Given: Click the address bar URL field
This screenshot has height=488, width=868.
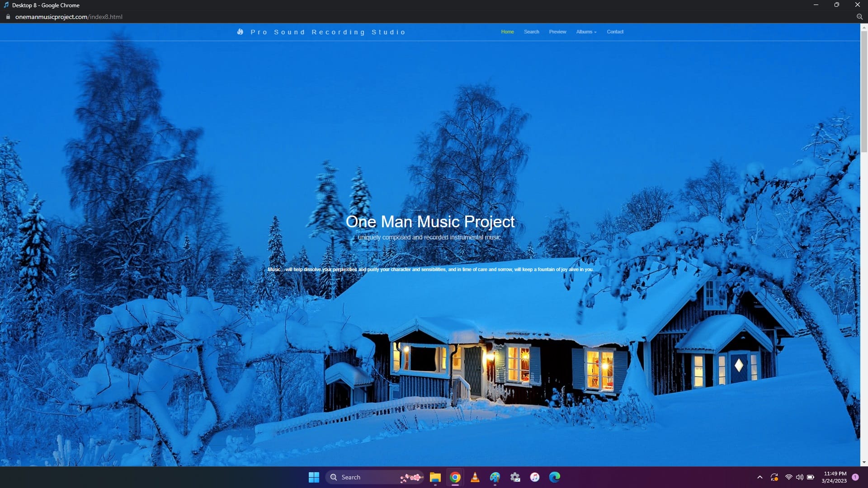Looking at the screenshot, I should (69, 17).
